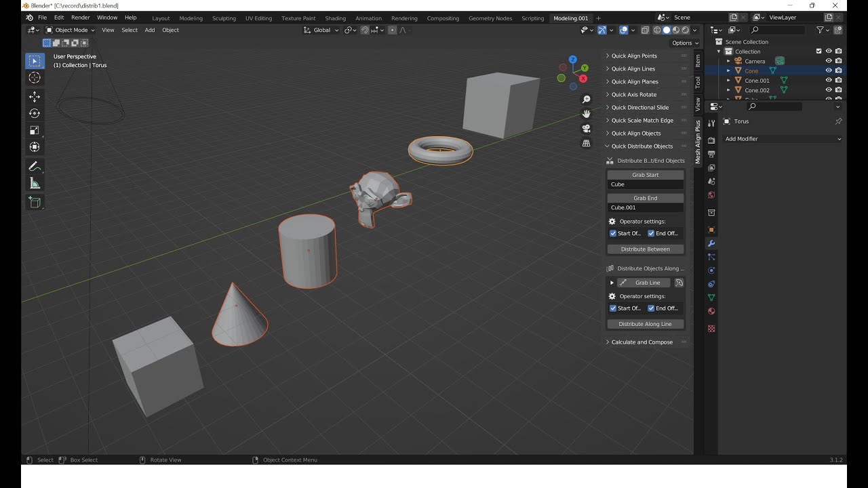Click the Distribute Between button
This screenshot has height=488, width=868.
point(646,249)
